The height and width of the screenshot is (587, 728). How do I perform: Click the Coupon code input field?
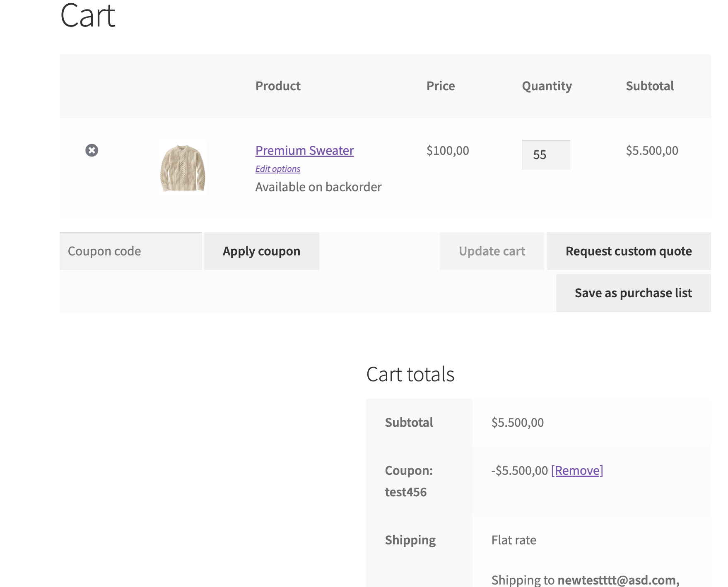[130, 251]
